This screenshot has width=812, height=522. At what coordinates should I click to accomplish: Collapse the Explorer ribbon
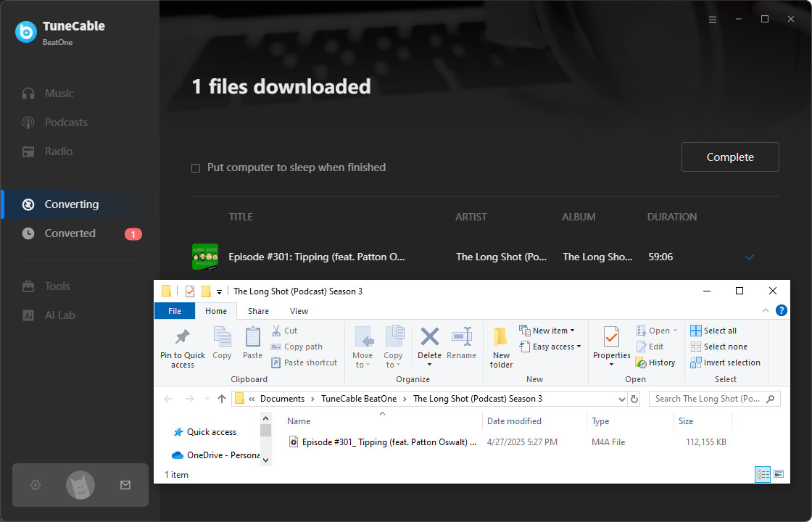[x=766, y=311]
